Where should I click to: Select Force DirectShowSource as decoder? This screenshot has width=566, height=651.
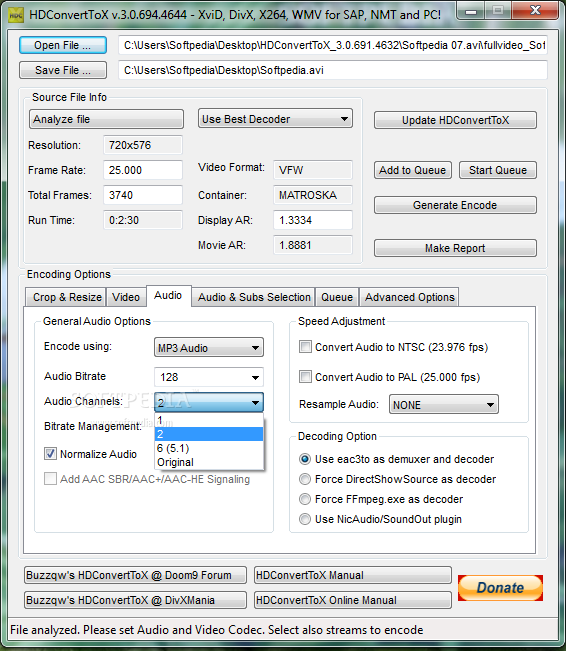[305, 479]
